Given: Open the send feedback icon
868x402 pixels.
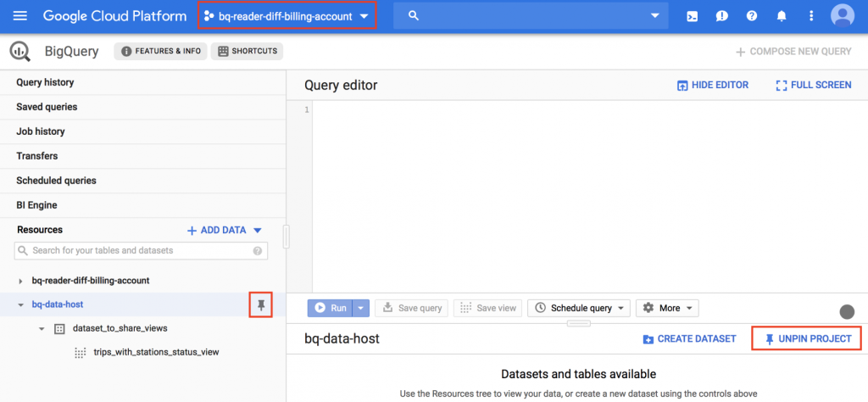Looking at the screenshot, I should click(x=722, y=16).
